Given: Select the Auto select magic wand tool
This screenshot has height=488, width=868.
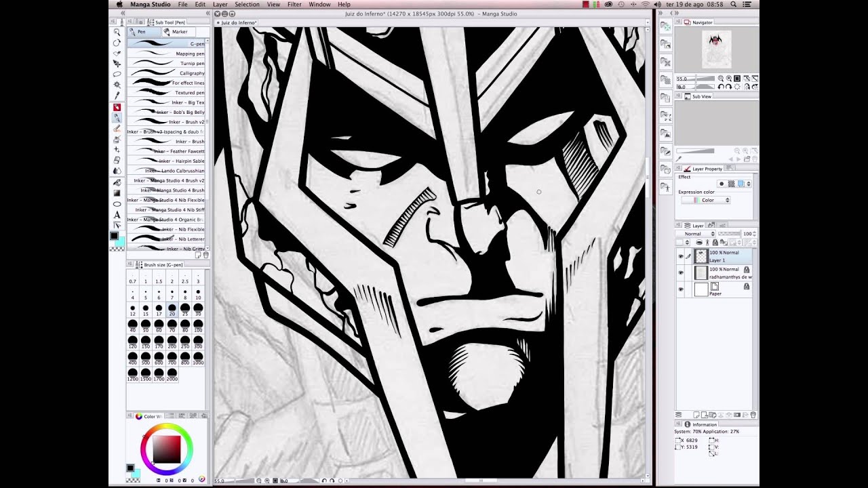Looking at the screenshot, I should [x=117, y=85].
